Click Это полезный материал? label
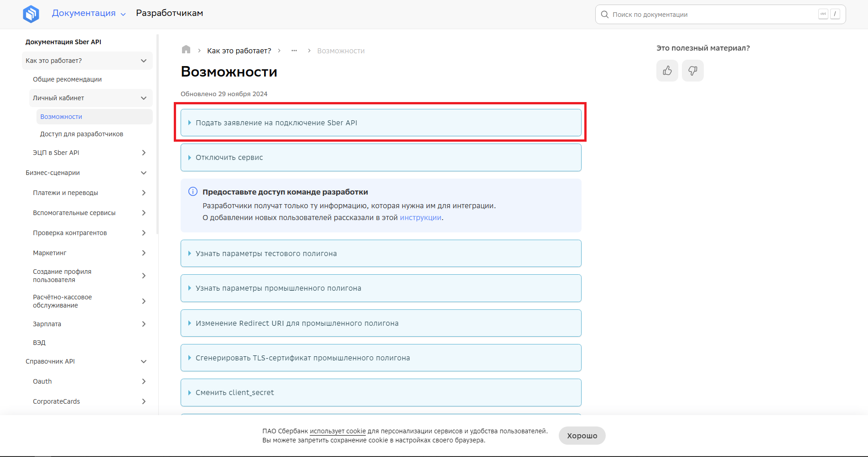Viewport: 868px width, 457px height. [703, 48]
